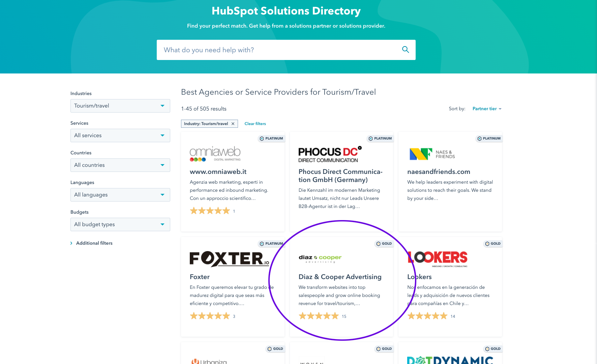597x364 pixels.
Task: Click the star rating under Foxter
Action: pyautogui.click(x=210, y=315)
